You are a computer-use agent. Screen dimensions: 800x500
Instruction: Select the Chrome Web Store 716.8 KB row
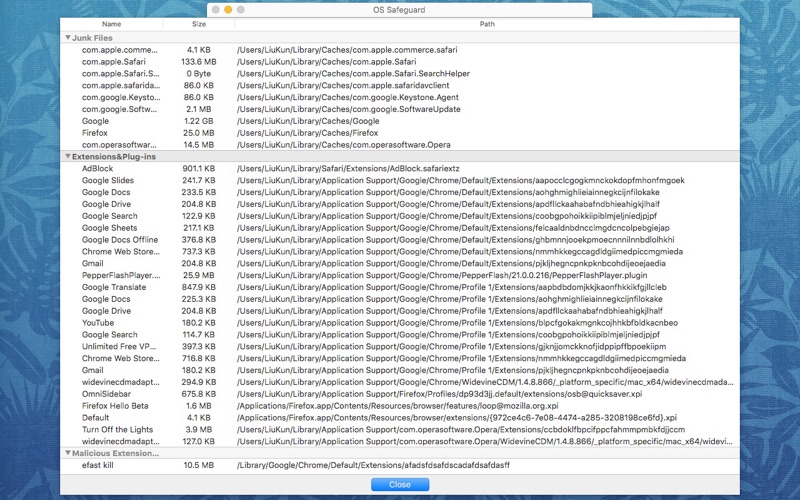(x=399, y=358)
